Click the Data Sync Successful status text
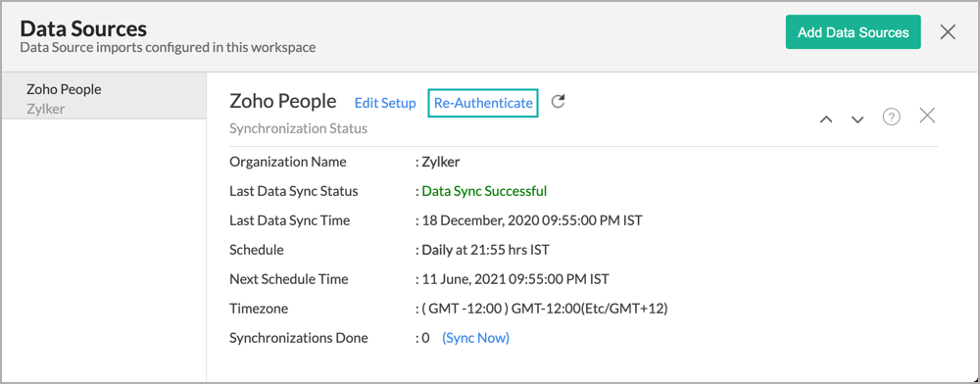This screenshot has width=980, height=384. 484,191
